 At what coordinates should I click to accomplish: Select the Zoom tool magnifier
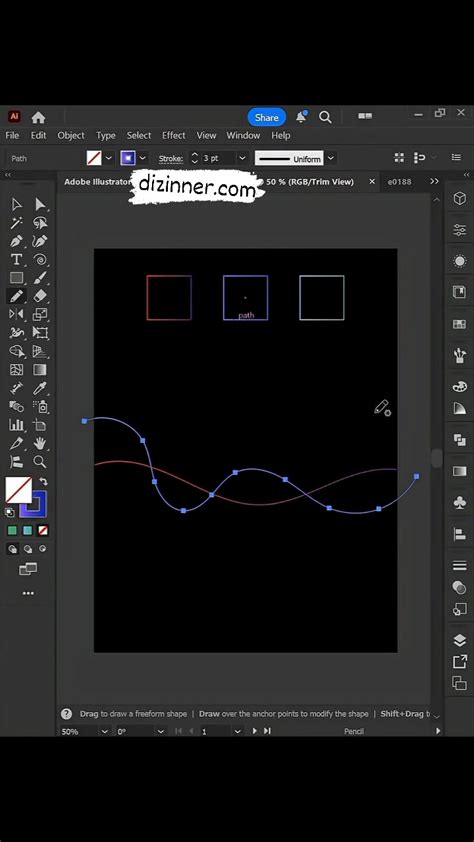pyautogui.click(x=40, y=461)
